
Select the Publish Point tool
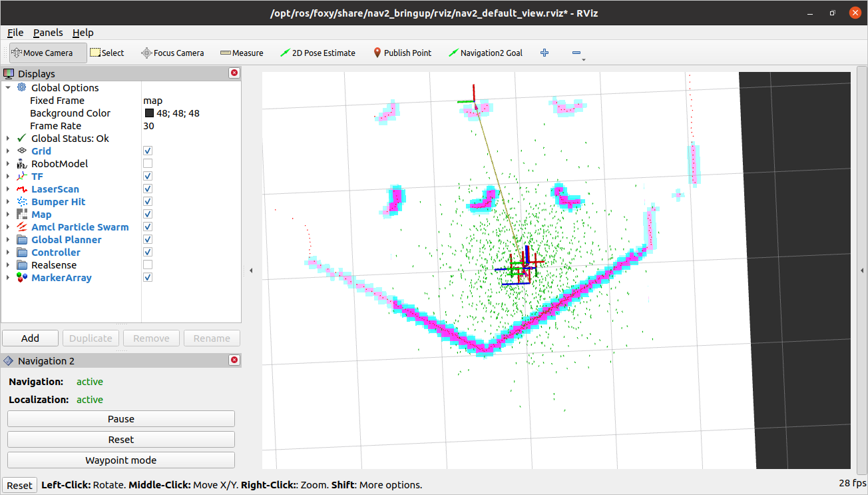402,53
